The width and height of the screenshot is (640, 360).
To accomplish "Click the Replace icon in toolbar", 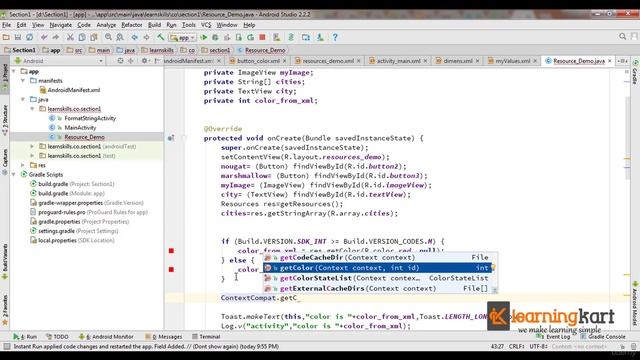I will [120, 37].
